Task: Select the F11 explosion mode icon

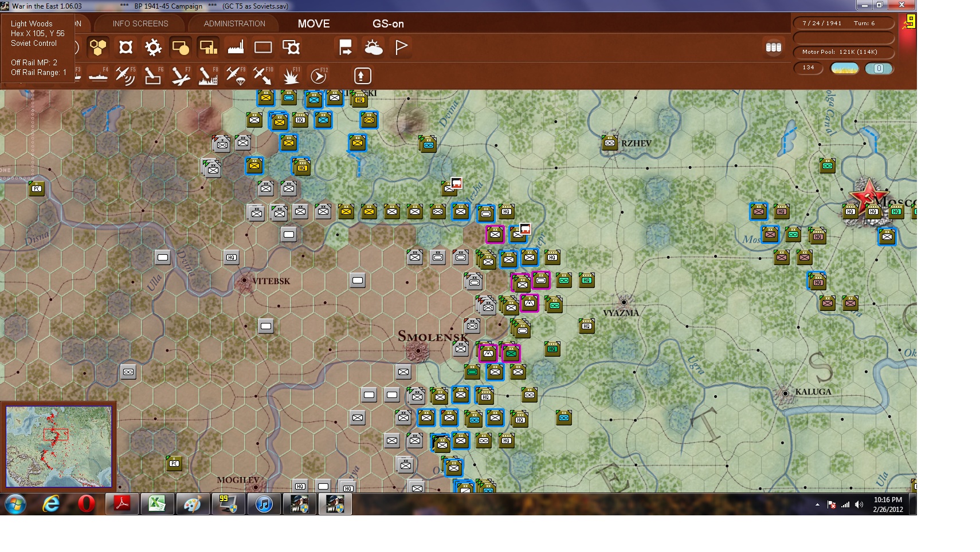Action: [291, 76]
